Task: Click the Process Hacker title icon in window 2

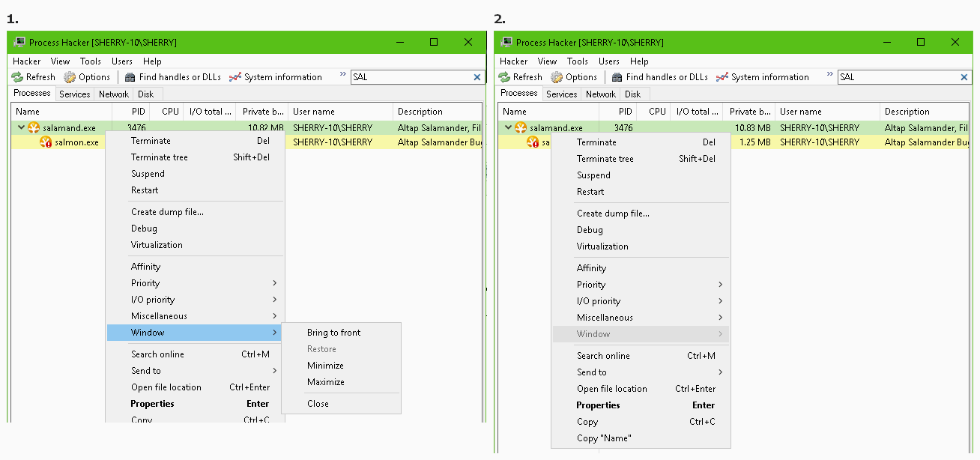Action: [x=506, y=43]
